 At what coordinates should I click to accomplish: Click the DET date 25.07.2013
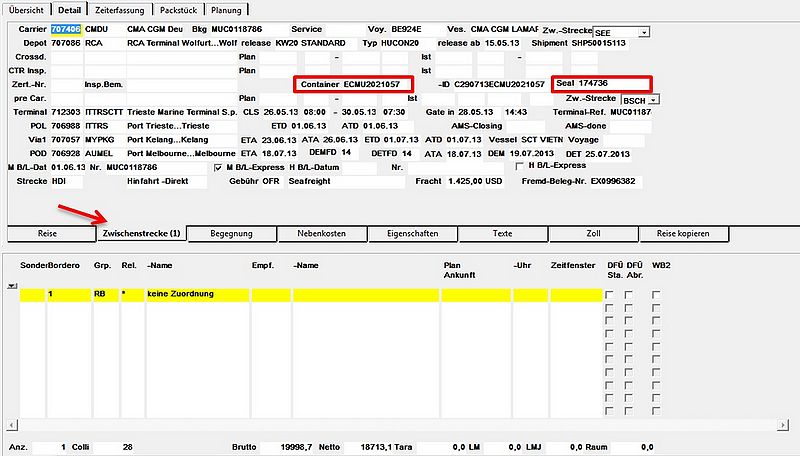(x=607, y=154)
